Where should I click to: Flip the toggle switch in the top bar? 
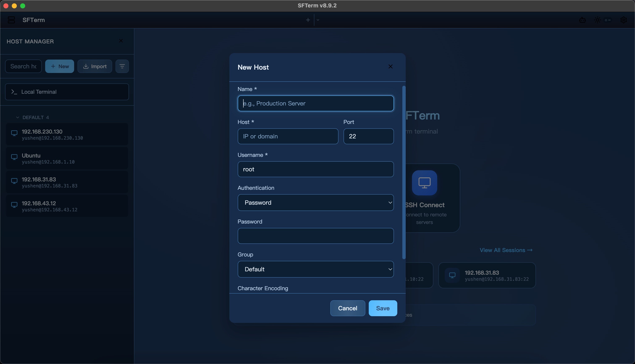[x=608, y=20]
